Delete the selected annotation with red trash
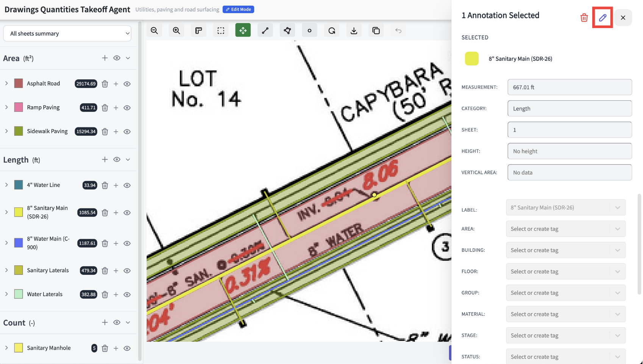Screen dimensions: 643x364 (584, 18)
